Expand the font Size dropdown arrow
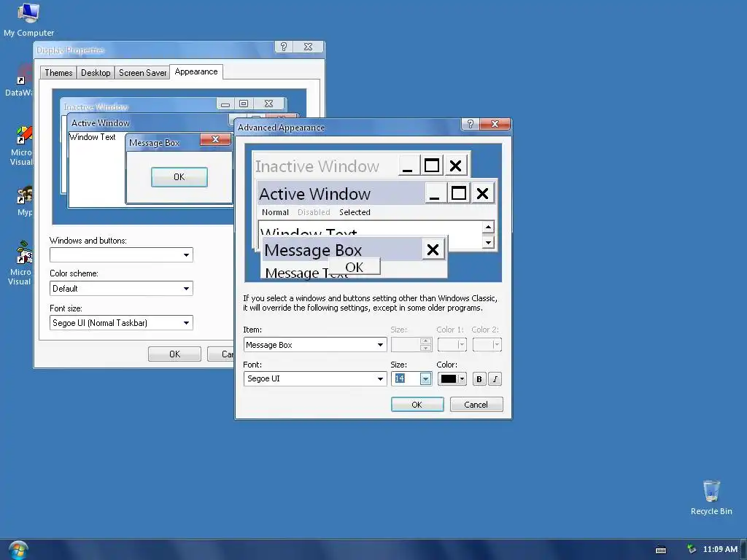The image size is (747, 560). coord(425,378)
